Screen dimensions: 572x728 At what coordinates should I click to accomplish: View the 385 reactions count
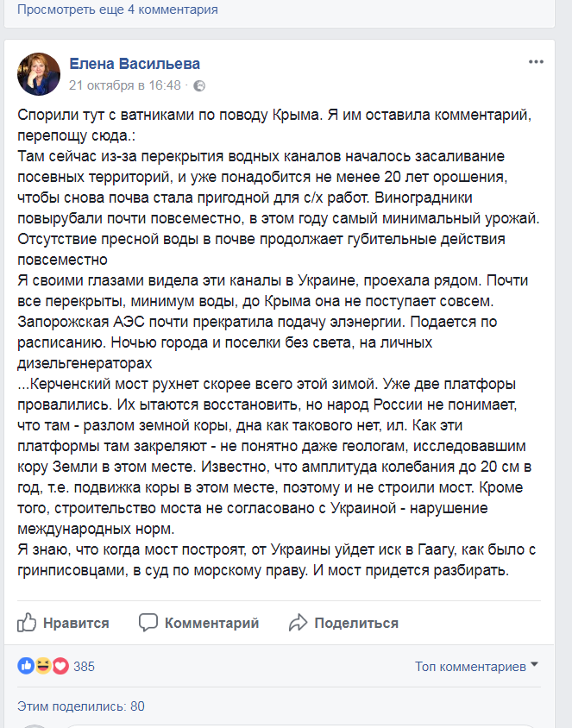click(x=84, y=667)
